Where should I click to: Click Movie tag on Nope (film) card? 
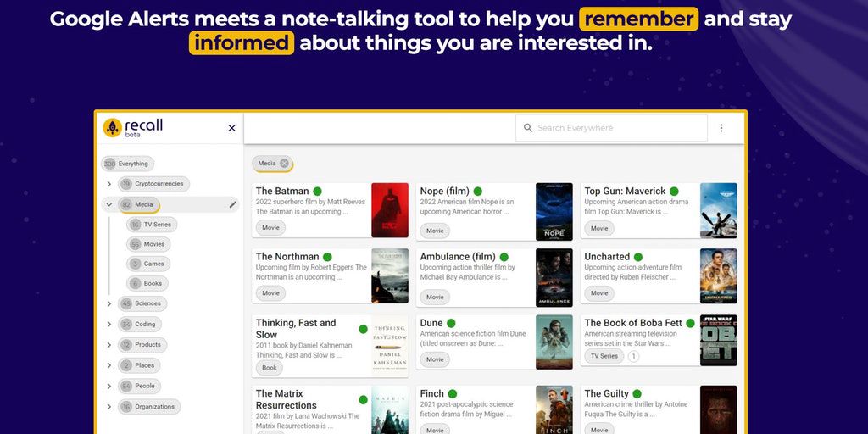point(435,231)
